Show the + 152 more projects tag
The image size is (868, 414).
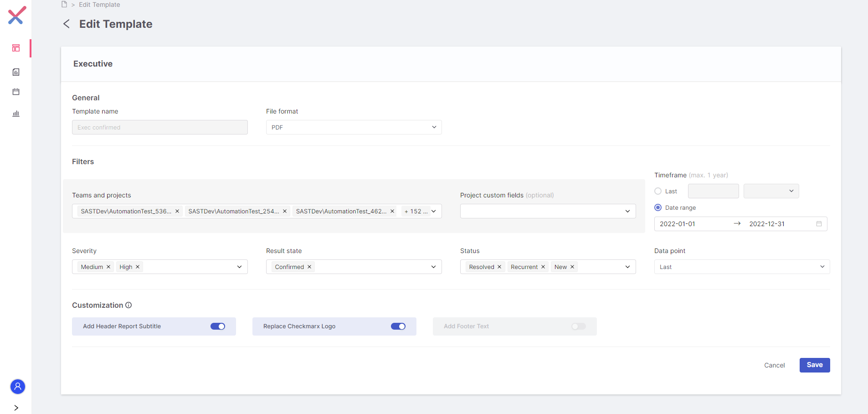(x=416, y=211)
